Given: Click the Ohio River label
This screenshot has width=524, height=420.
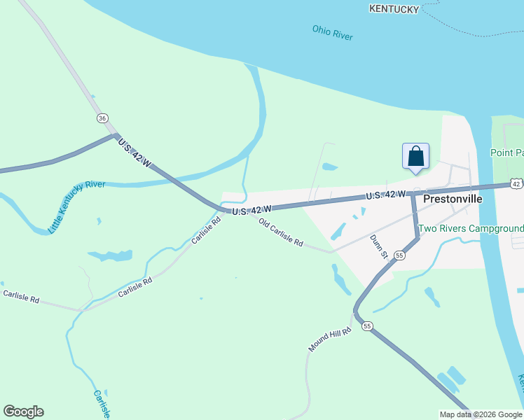Looking at the screenshot, I should [333, 33].
